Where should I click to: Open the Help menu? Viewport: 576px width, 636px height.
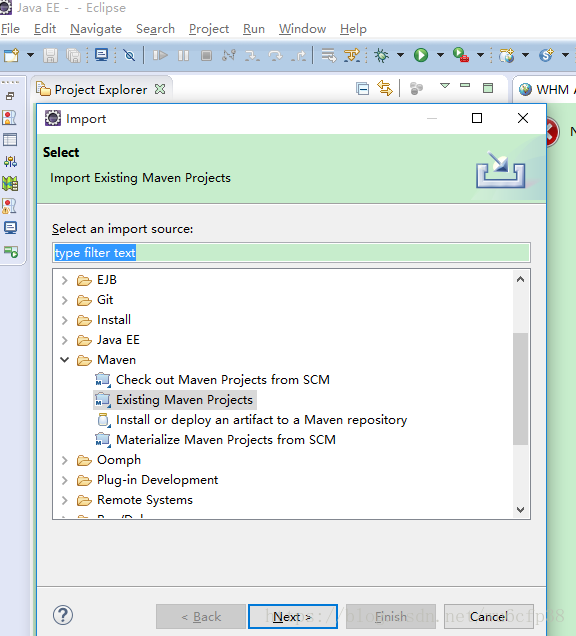353,29
